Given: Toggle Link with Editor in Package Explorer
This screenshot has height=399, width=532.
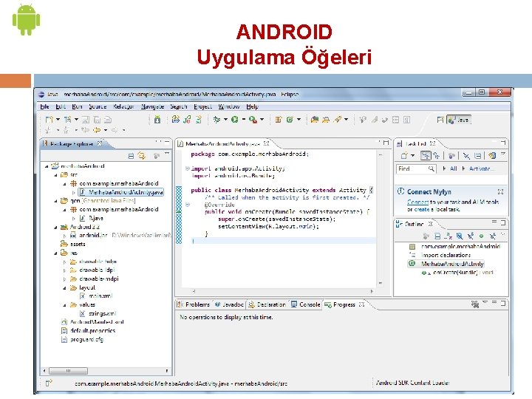Looking at the screenshot, I should (142, 156).
